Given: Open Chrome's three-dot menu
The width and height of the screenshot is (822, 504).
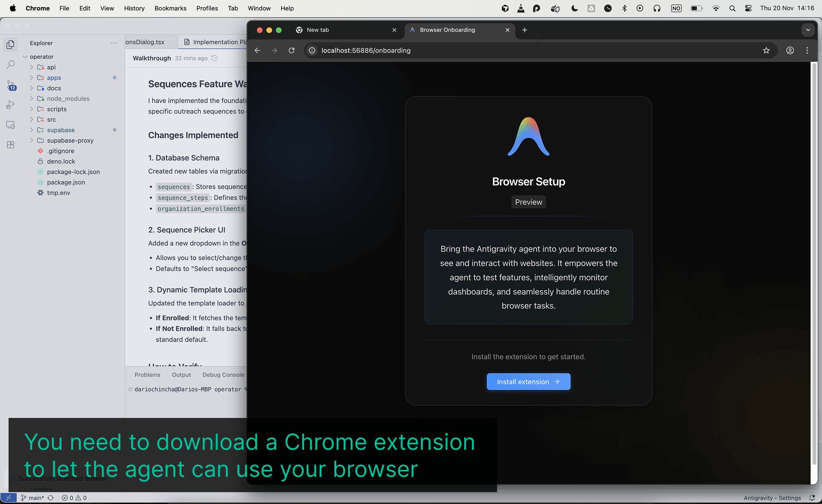Looking at the screenshot, I should point(807,50).
